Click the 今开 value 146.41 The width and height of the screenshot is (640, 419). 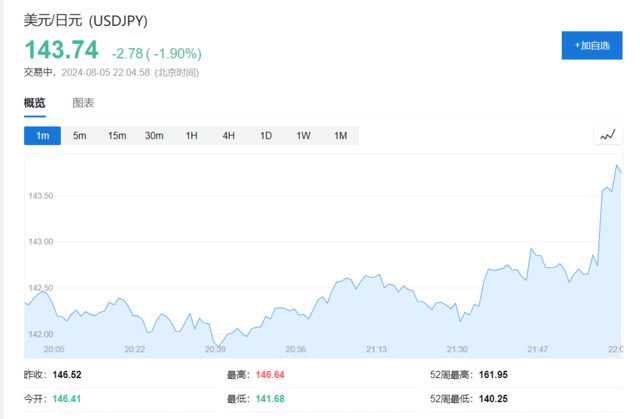[67, 399]
